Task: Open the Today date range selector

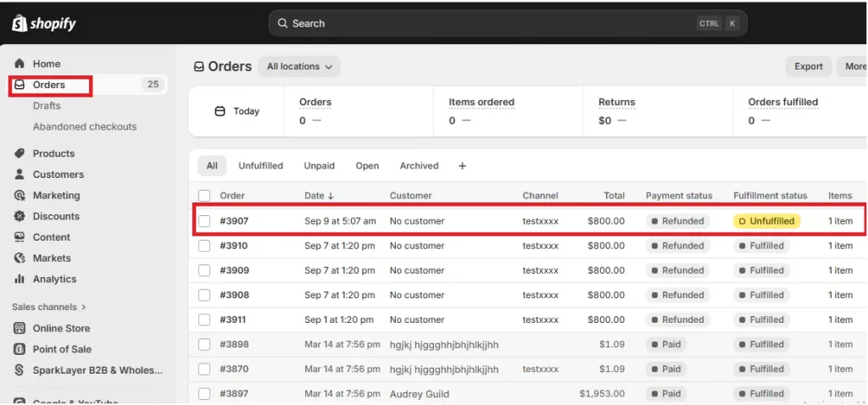Action: (237, 111)
